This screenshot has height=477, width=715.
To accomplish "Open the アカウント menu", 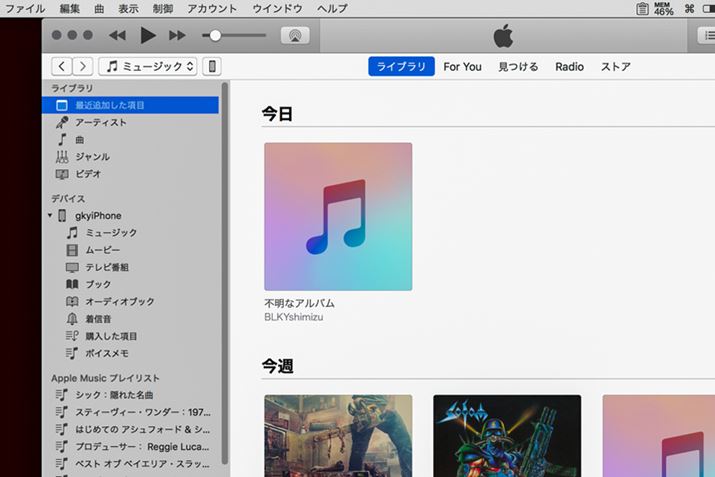I will pos(211,8).
